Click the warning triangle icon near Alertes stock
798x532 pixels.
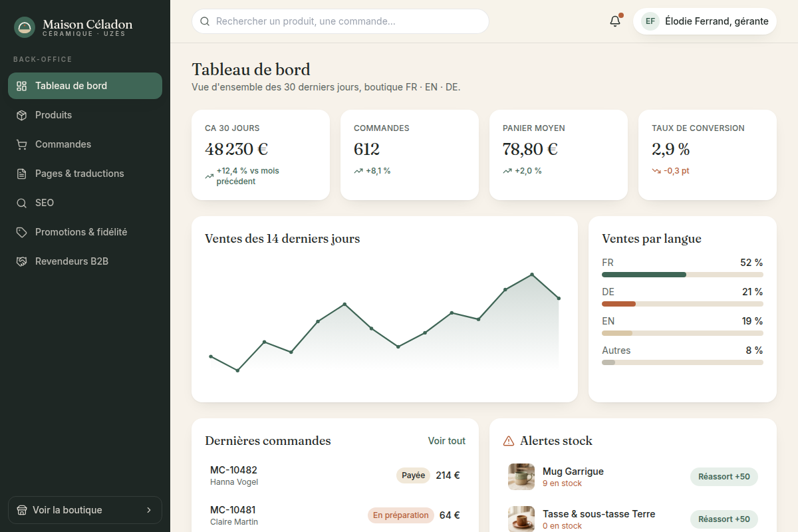click(509, 441)
